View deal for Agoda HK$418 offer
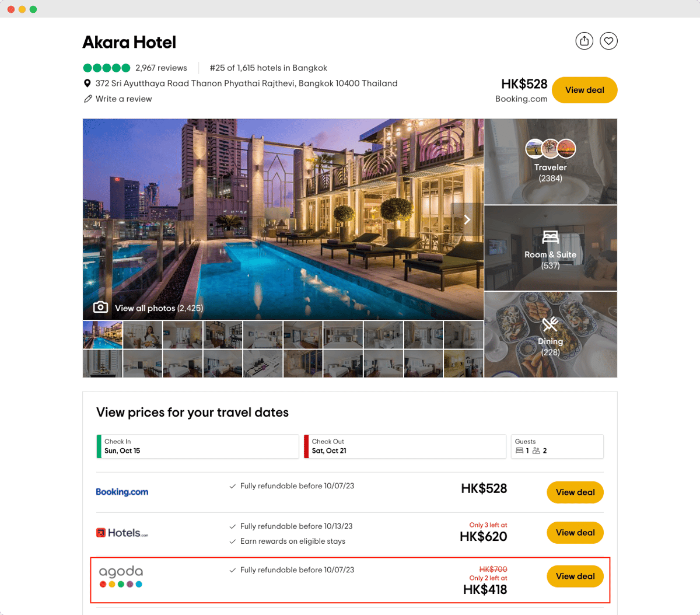This screenshot has width=700, height=615. coord(575,576)
